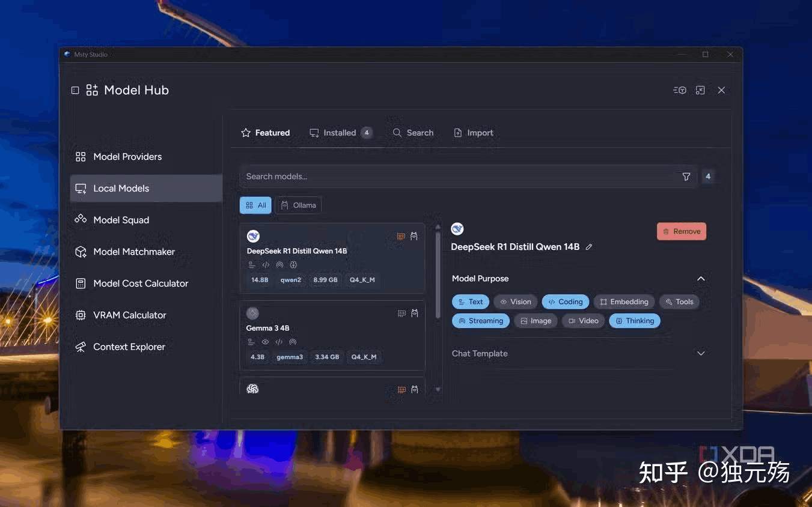Image resolution: width=812 pixels, height=507 pixels.
Task: Switch to the Search tab
Action: (413, 133)
